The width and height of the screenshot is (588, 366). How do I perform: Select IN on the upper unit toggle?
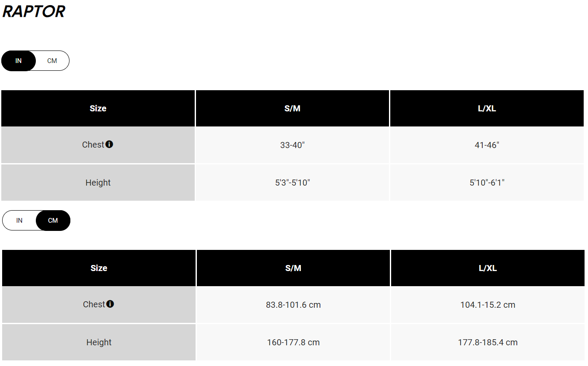pos(19,61)
